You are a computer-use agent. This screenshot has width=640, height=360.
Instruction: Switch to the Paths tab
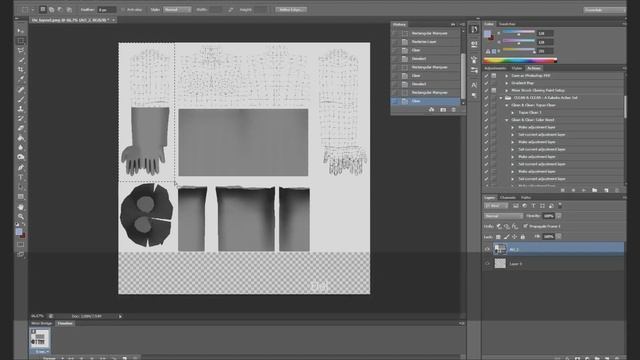pyautogui.click(x=526, y=198)
